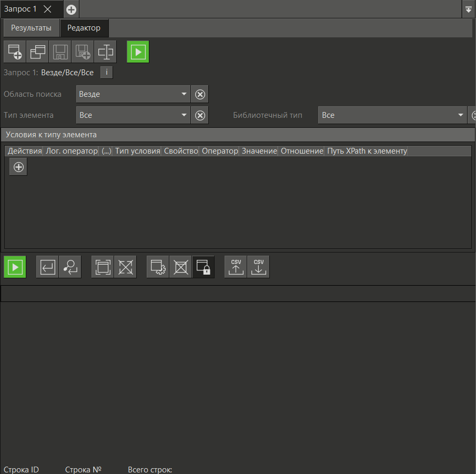476x474 pixels.
Task: Toggle the window lock icon button
Action: pos(203,267)
